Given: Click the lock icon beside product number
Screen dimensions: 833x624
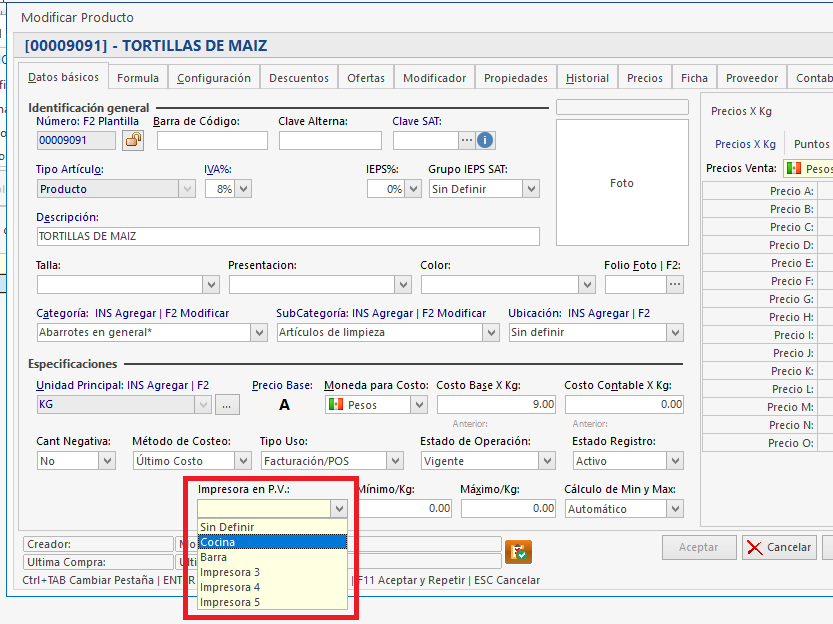Looking at the screenshot, I should click(x=133, y=140).
